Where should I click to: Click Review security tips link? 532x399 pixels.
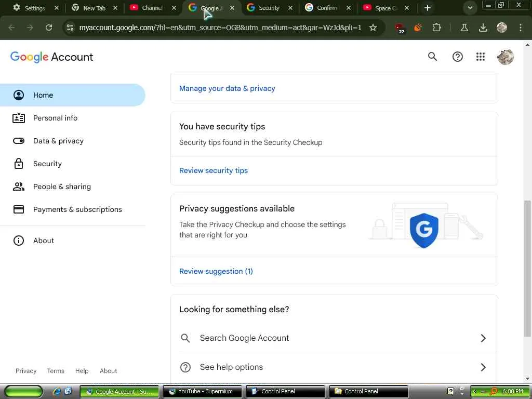pyautogui.click(x=214, y=170)
